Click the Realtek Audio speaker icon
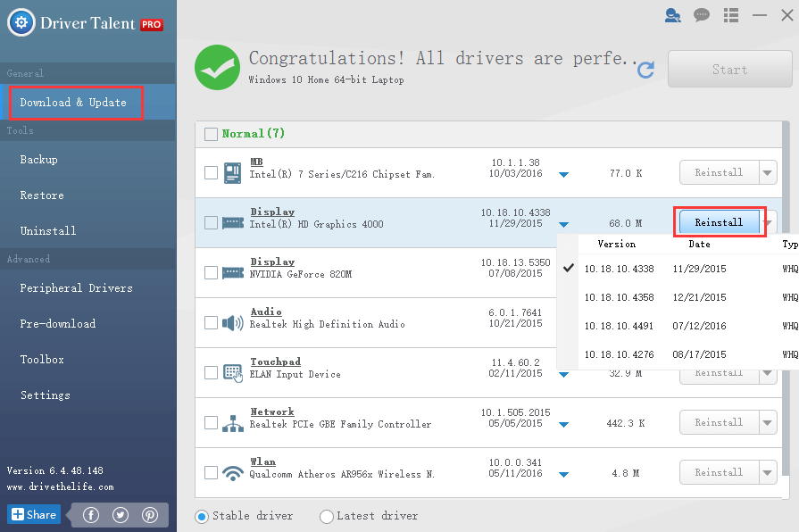This screenshot has width=799, height=532. (x=234, y=322)
